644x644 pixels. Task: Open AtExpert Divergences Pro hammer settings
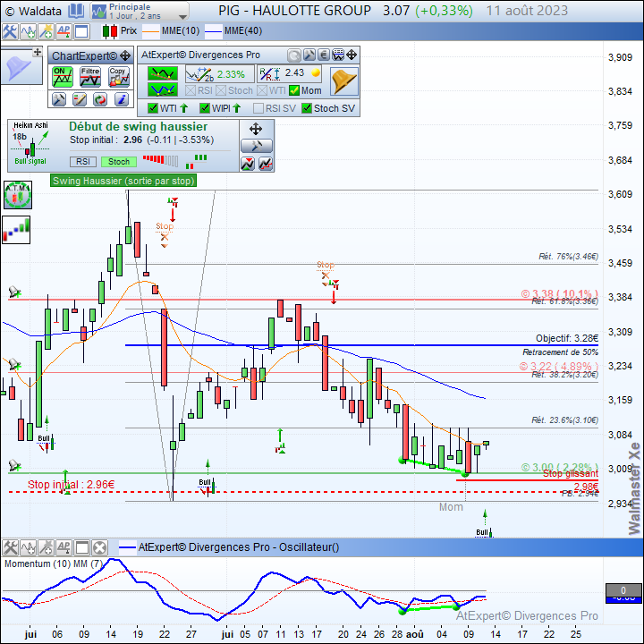tap(309, 55)
